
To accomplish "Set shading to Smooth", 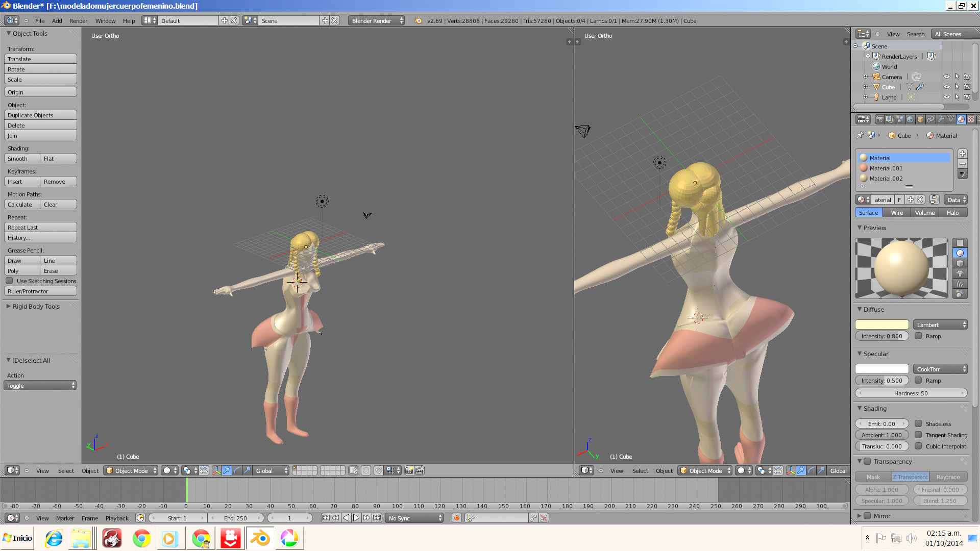I will click(22, 159).
